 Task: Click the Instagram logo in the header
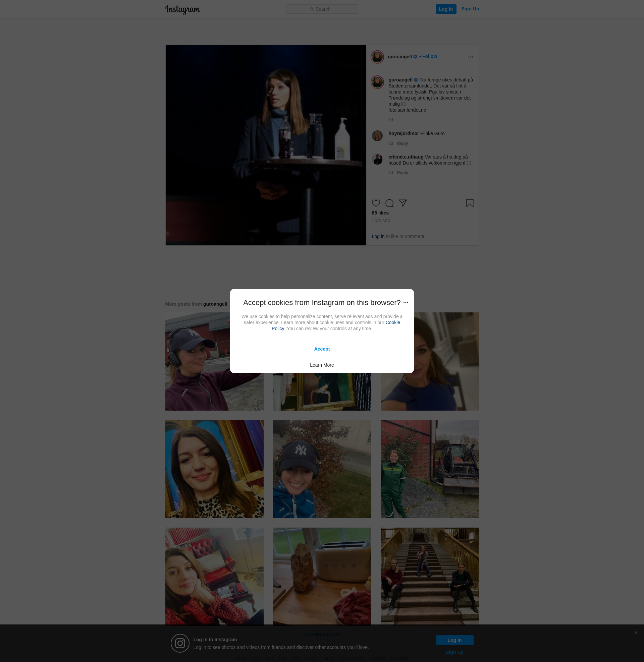182,9
